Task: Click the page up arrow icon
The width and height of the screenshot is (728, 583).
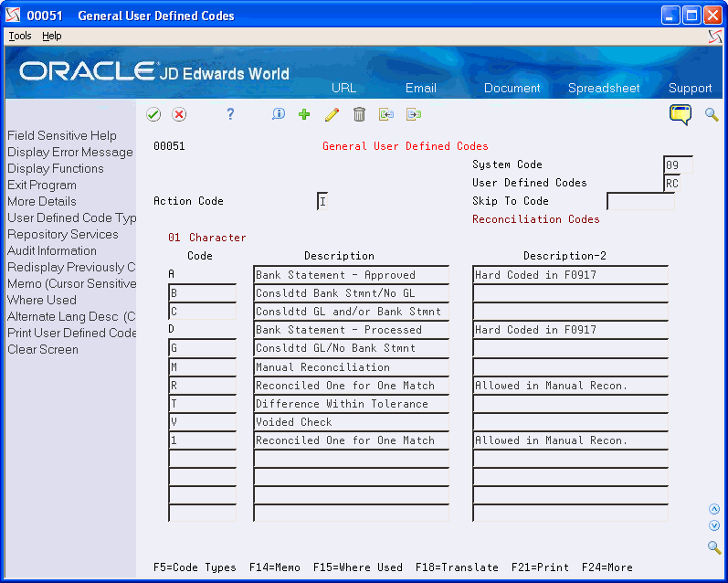Action: 714,509
